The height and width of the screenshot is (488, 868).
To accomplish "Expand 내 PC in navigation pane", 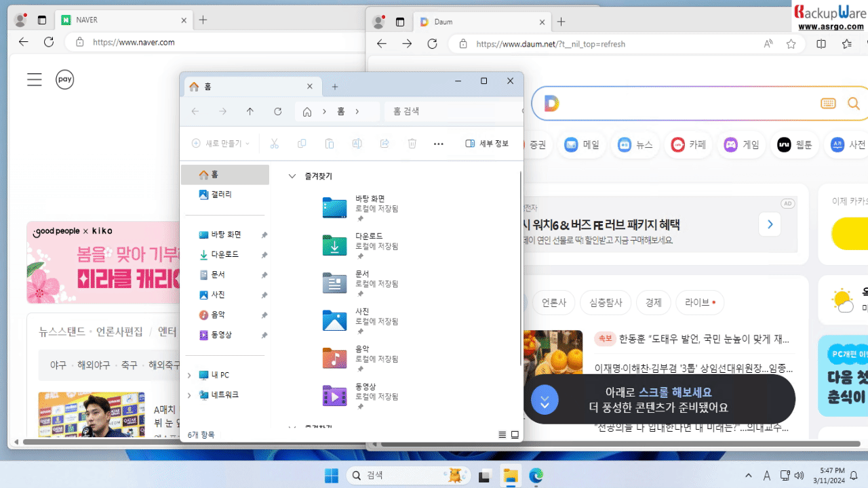I will (x=189, y=375).
